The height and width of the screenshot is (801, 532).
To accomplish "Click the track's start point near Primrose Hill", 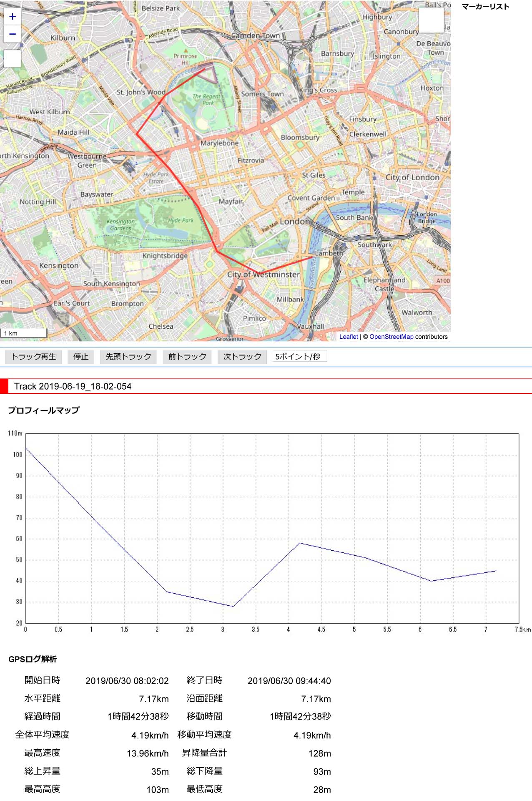I will pos(204,68).
